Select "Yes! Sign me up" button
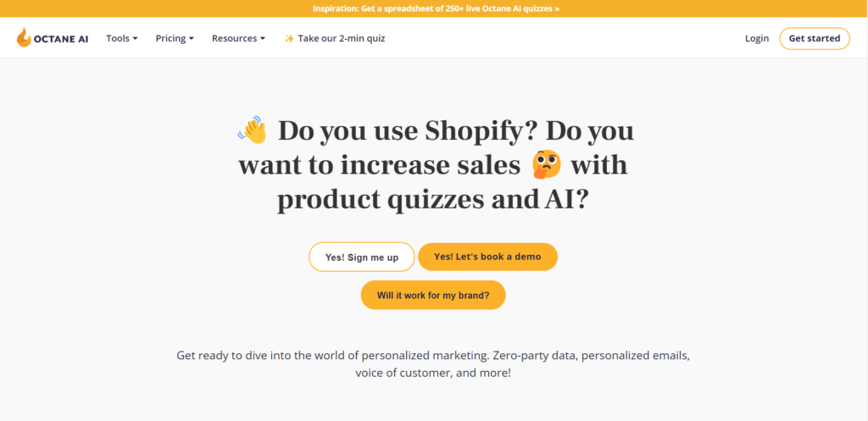This screenshot has height=421, width=868. [x=361, y=257]
